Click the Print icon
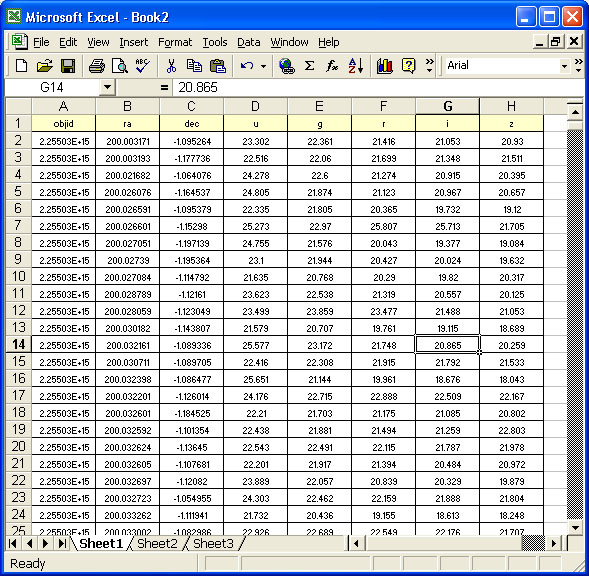 (97, 66)
